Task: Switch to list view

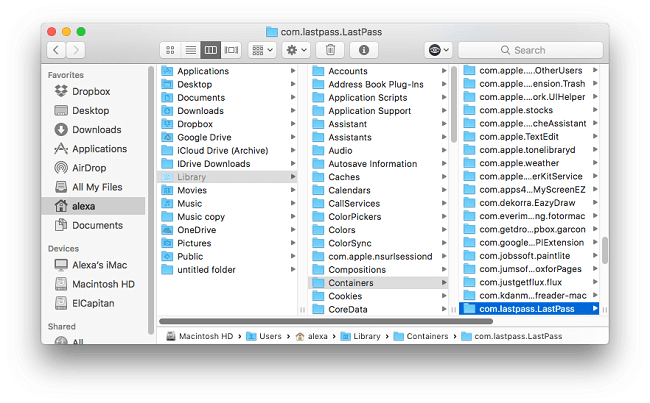Action: click(191, 50)
